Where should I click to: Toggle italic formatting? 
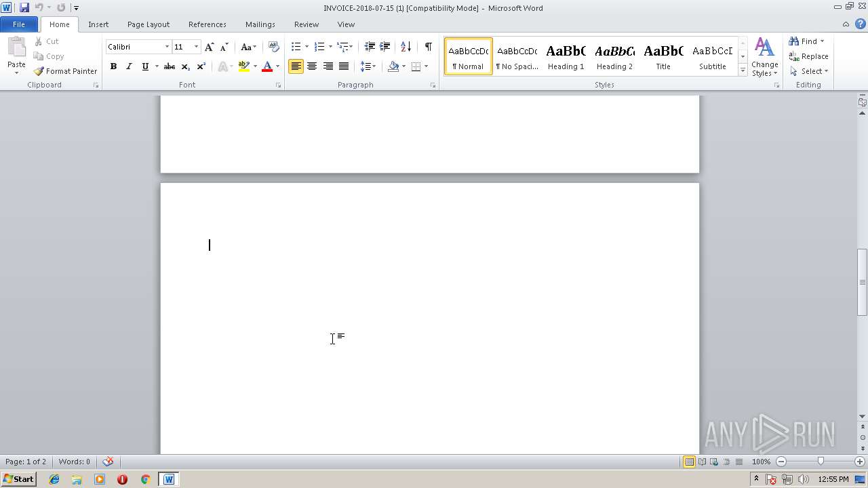[129, 66]
